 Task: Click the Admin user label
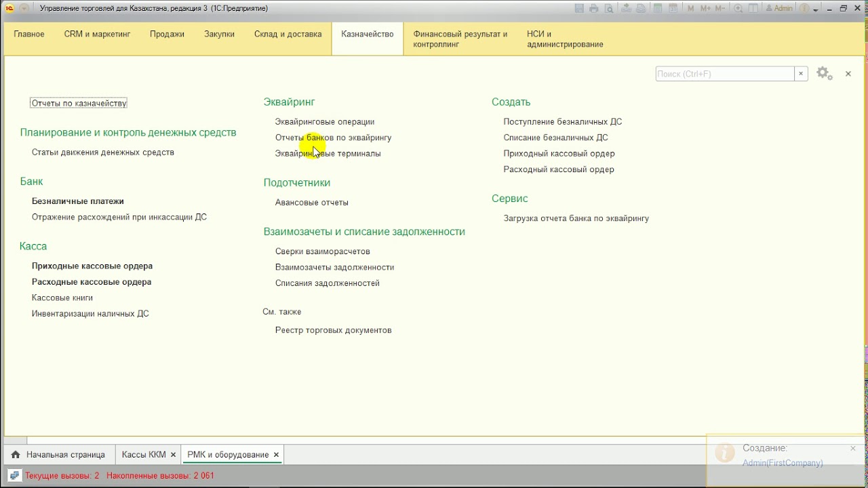pyautogui.click(x=779, y=9)
